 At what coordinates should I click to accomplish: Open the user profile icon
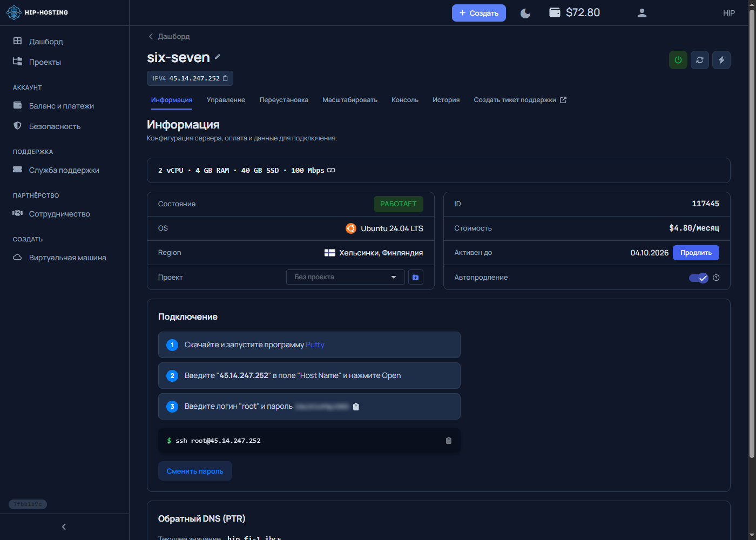pyautogui.click(x=642, y=13)
